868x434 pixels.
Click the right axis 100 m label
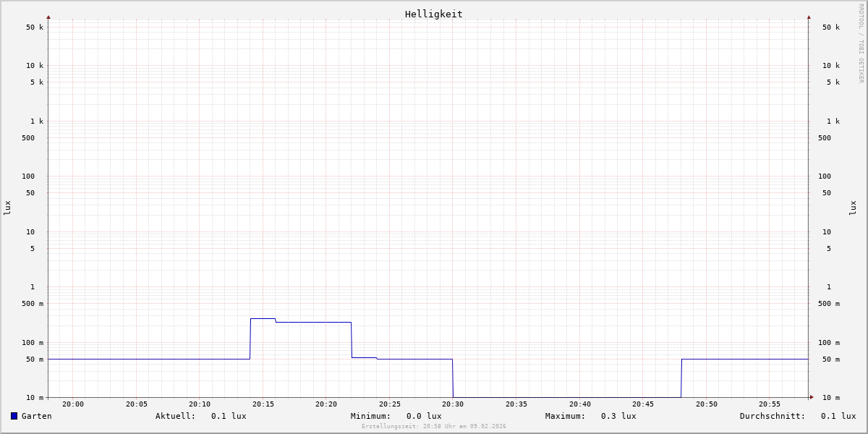tap(829, 343)
